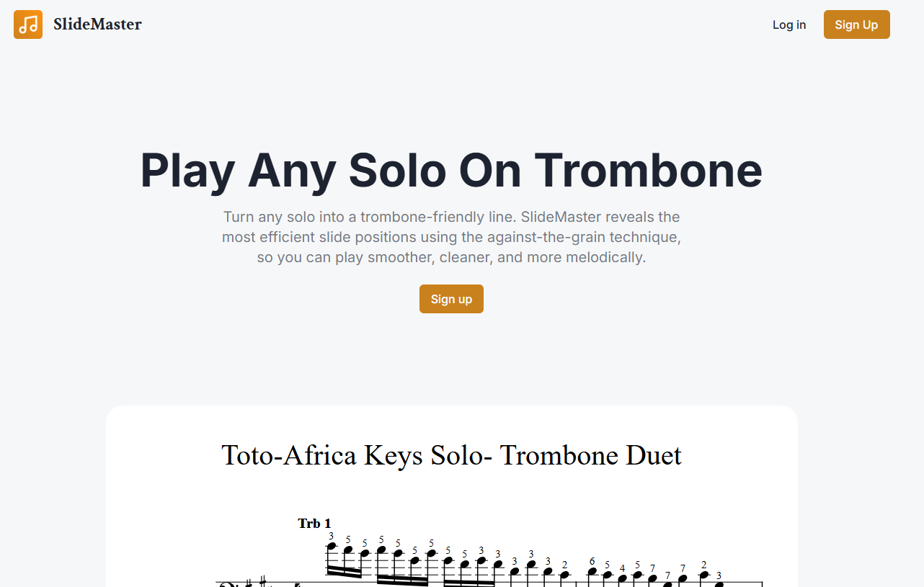The height and width of the screenshot is (587, 924).
Task: Click the first slide number 3 above Trb 1 notes
Action: [331, 536]
